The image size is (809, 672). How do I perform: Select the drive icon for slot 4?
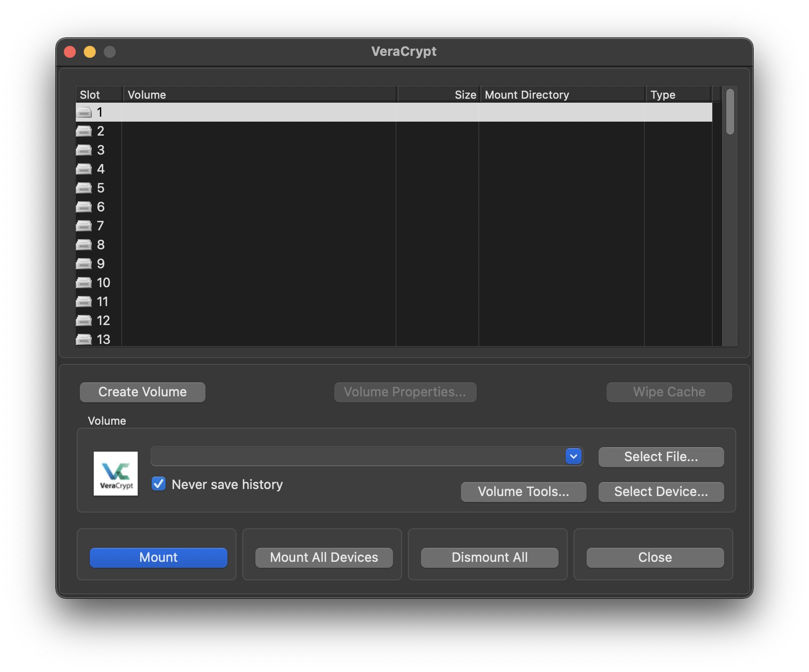[84, 169]
